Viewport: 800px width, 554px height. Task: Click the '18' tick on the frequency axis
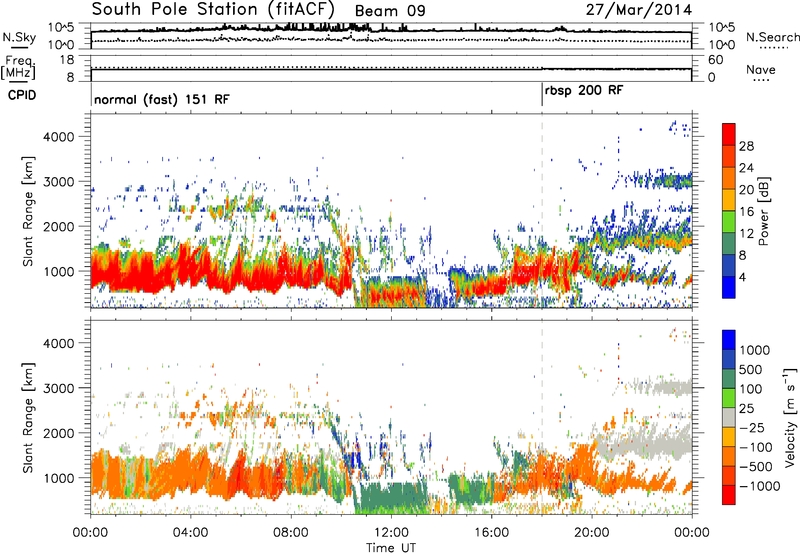pyautogui.click(x=67, y=60)
